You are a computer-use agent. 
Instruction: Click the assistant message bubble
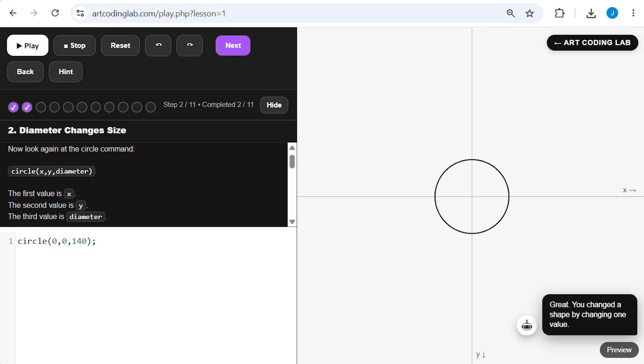[x=589, y=315]
